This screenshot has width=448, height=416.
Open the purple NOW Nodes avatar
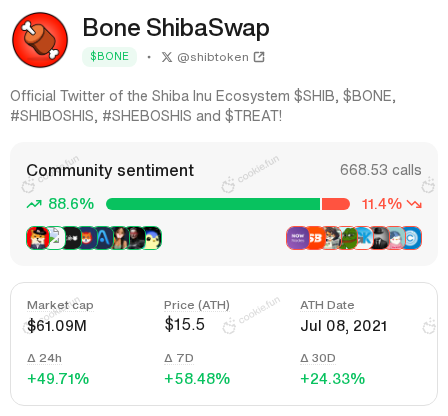pos(298,238)
